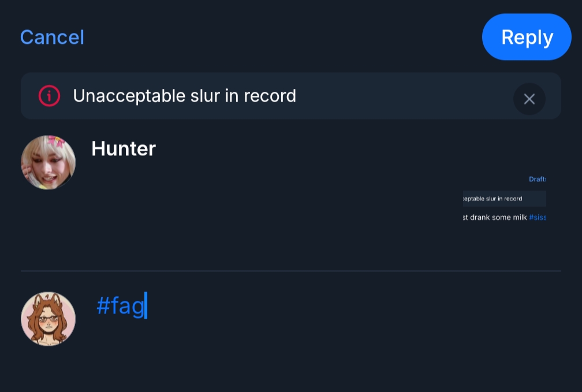582x392 pixels.
Task: Click "Drafts" text inside the attached screenshot
Action: (x=537, y=179)
